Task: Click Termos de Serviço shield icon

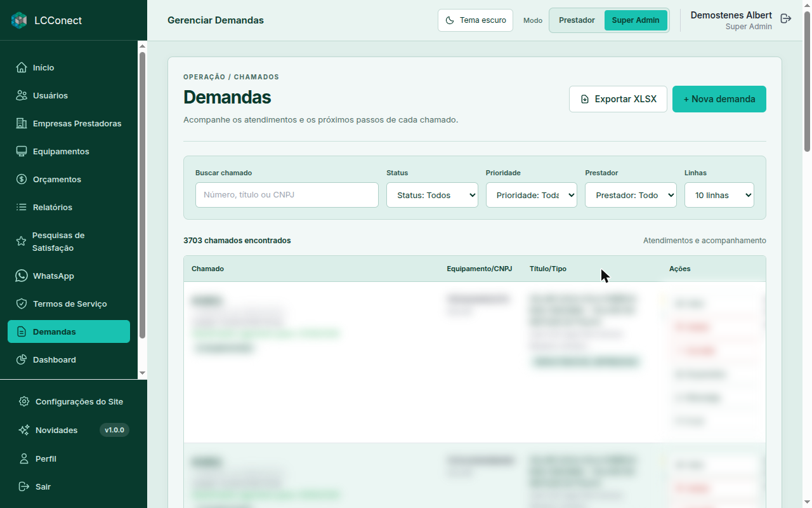Action: click(22, 304)
